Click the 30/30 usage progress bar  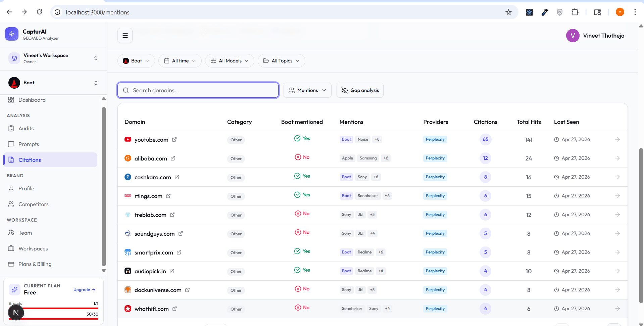[x=53, y=319]
